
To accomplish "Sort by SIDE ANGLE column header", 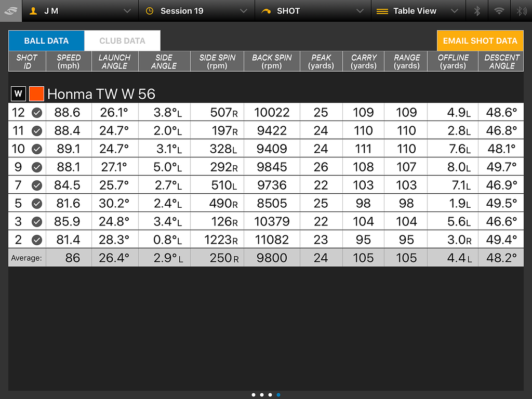I will click(164, 61).
